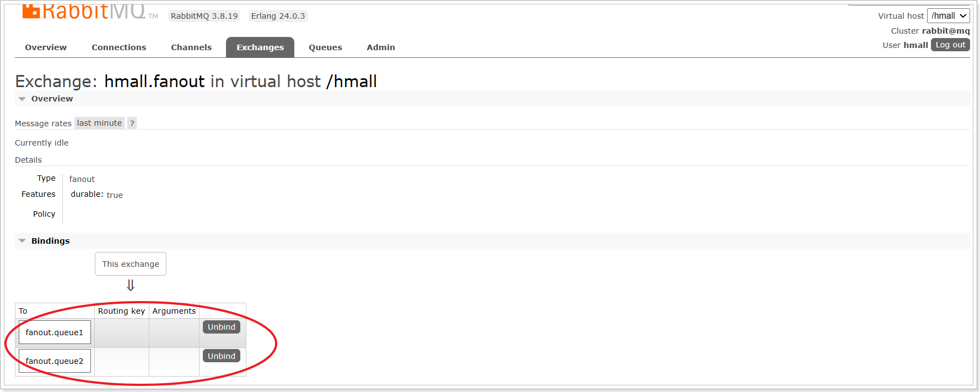980x392 pixels.
Task: Open the Connections tab
Action: (119, 47)
